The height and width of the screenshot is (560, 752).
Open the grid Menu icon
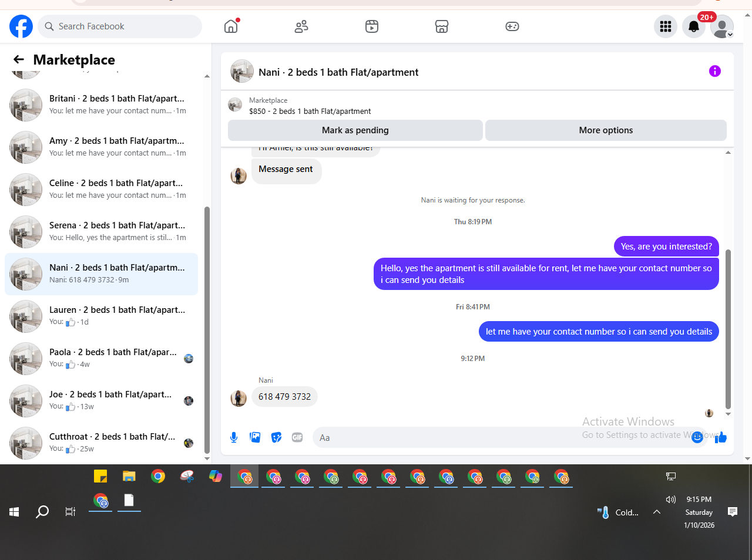click(666, 26)
